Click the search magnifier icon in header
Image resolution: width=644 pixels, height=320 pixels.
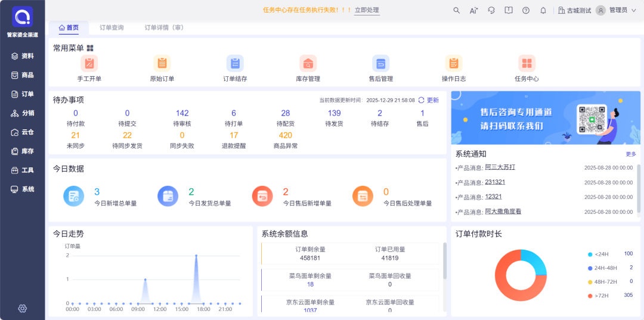pos(457,10)
